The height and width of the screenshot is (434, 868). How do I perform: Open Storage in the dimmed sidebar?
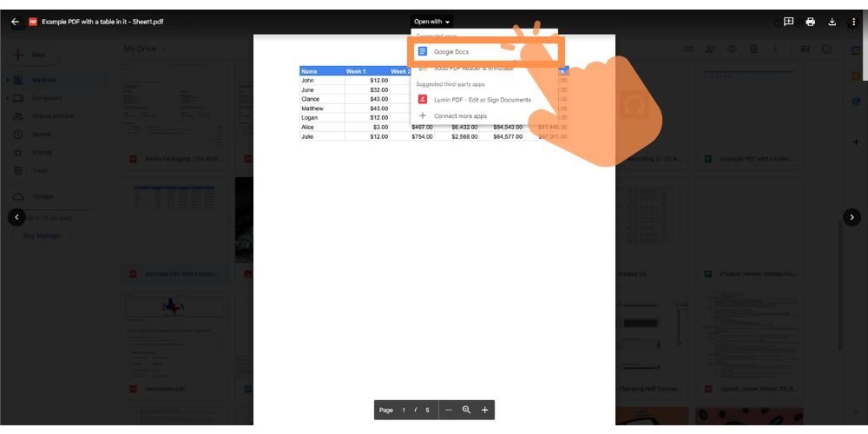tap(43, 196)
